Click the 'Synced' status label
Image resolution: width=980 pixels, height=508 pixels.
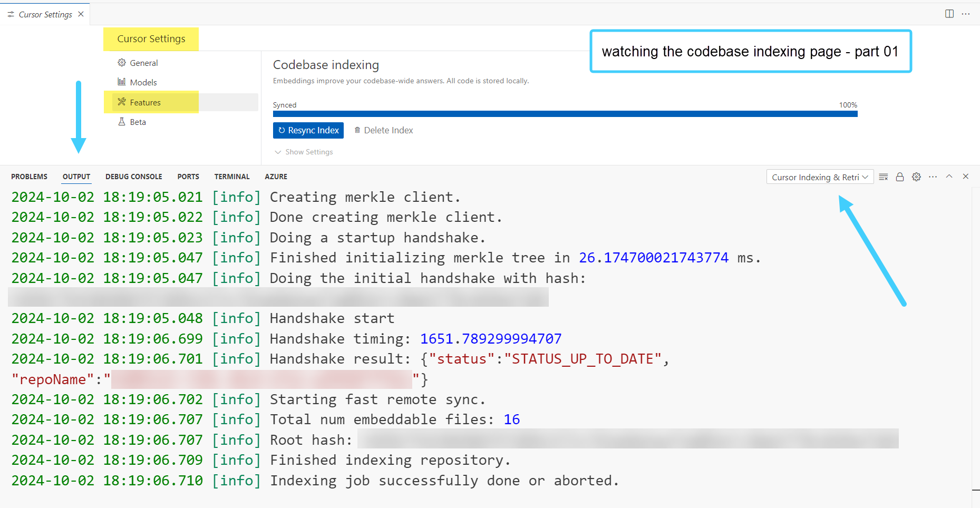(285, 105)
